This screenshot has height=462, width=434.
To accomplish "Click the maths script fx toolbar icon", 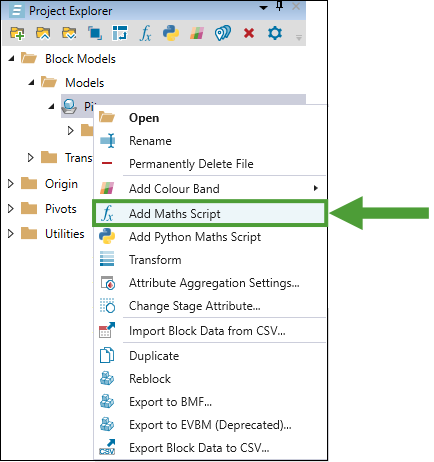I will point(145,33).
